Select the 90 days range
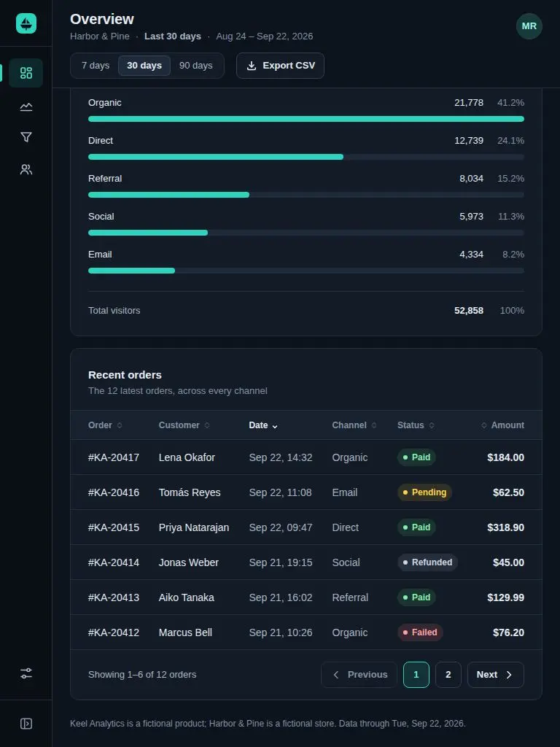 click(195, 65)
